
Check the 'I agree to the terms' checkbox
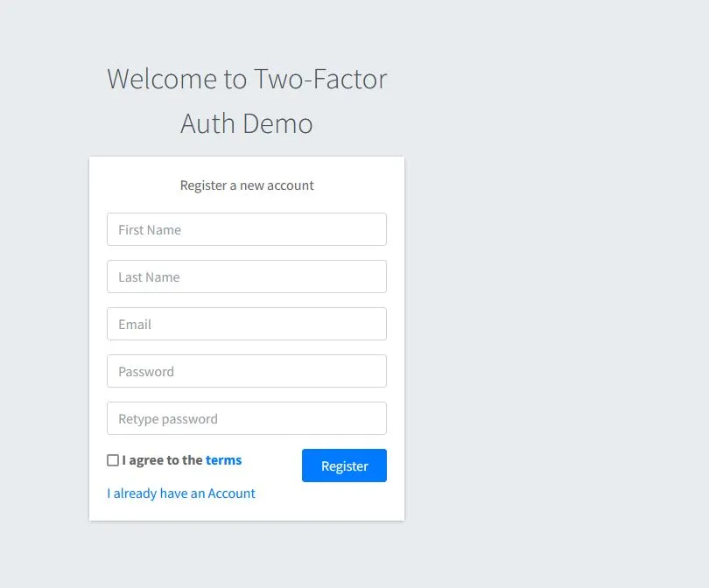point(113,459)
